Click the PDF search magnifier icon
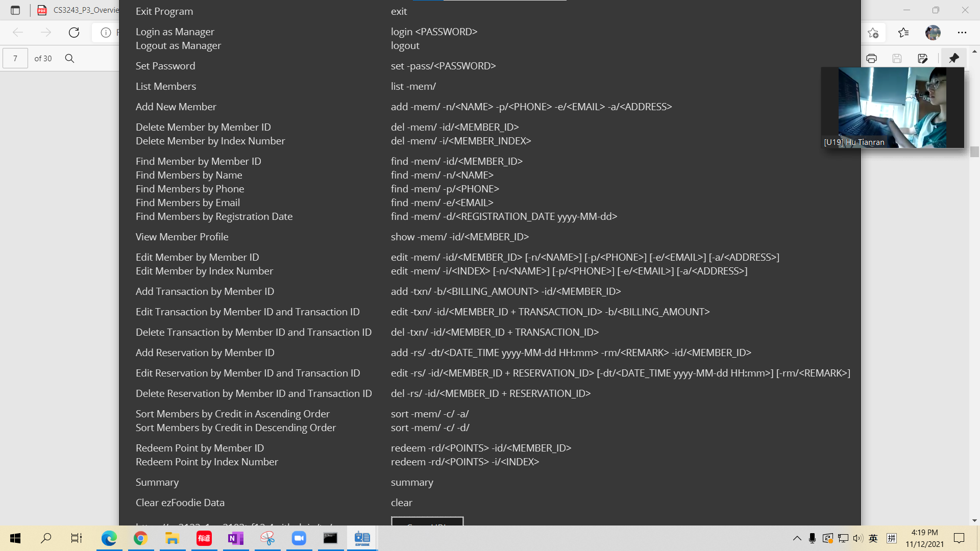The width and height of the screenshot is (980, 551). tap(70, 58)
